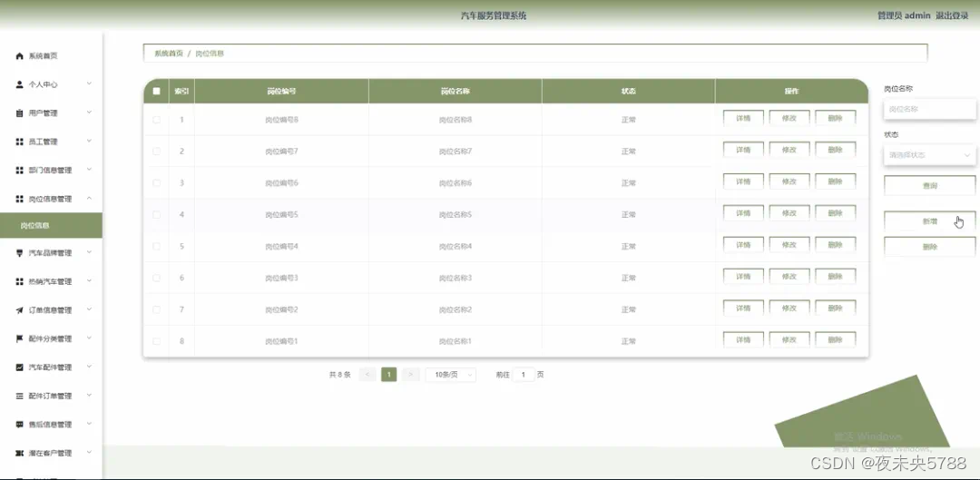Click the list icon for 配件订单管理
Screen dimensions: 980x480
(x=19, y=396)
